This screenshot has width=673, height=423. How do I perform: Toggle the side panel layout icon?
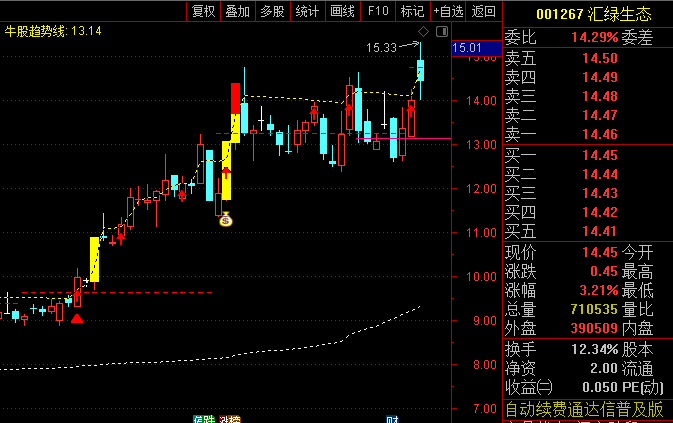coord(442,31)
